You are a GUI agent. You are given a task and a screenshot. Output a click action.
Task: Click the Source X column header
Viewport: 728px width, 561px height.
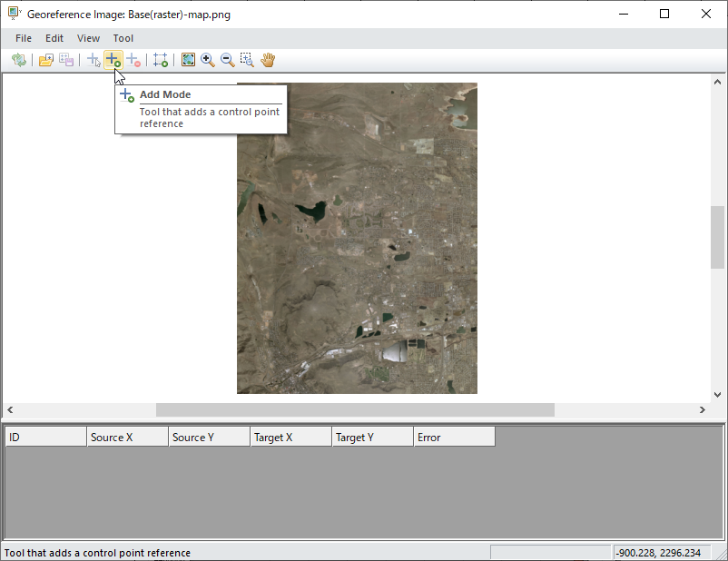128,437
